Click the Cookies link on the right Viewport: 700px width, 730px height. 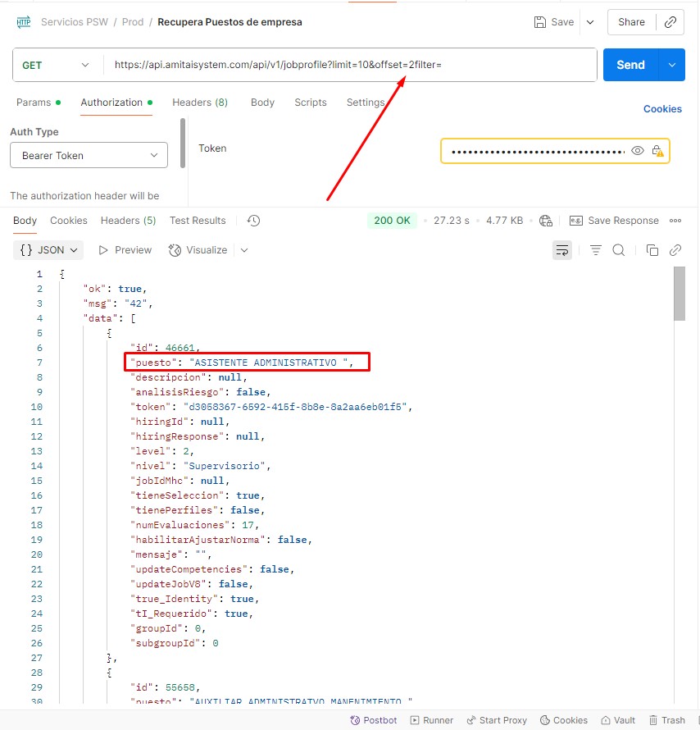click(662, 109)
